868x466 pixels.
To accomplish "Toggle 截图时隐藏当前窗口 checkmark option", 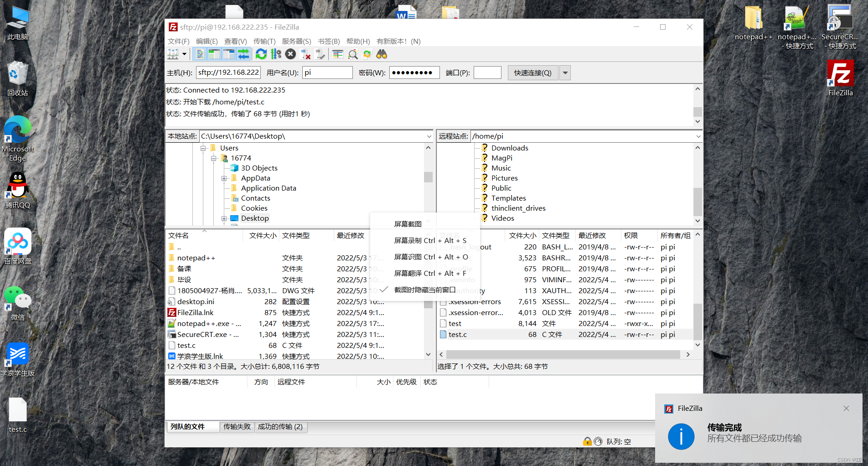I will pyautogui.click(x=425, y=290).
